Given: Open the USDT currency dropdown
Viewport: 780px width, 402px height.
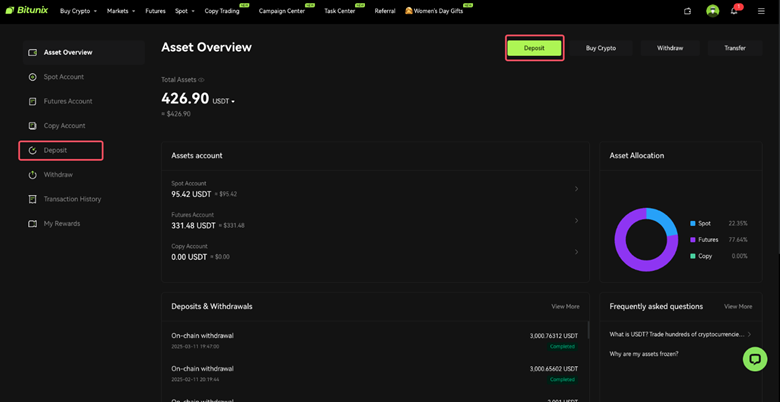Looking at the screenshot, I should 224,101.
